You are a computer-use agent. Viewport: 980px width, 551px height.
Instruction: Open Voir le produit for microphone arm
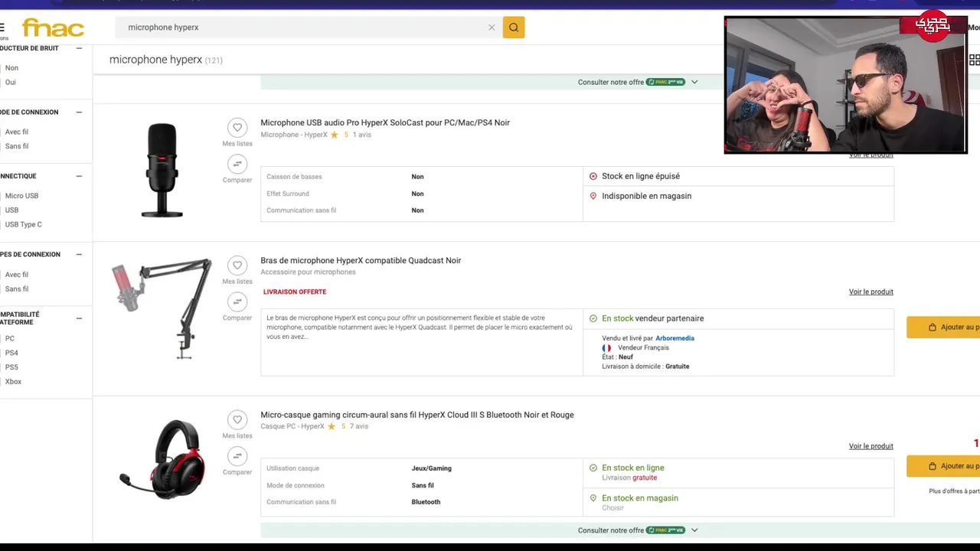pos(871,292)
